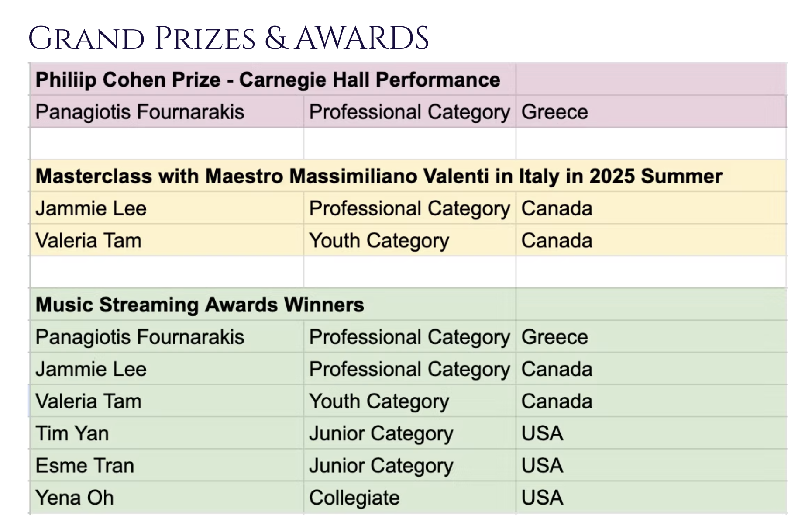Click Youth Category in the Masterclass section
Image resolution: width=812 pixels, height=526 pixels.
[x=379, y=241]
